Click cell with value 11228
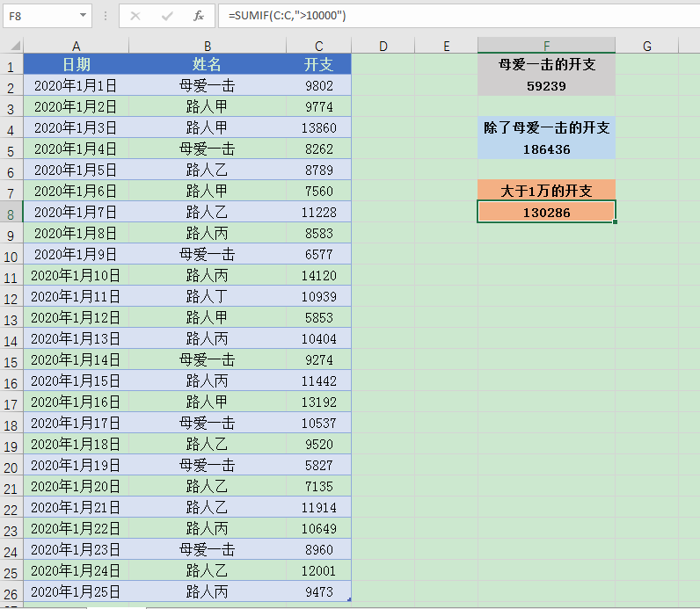This screenshot has height=609, width=700. click(318, 212)
